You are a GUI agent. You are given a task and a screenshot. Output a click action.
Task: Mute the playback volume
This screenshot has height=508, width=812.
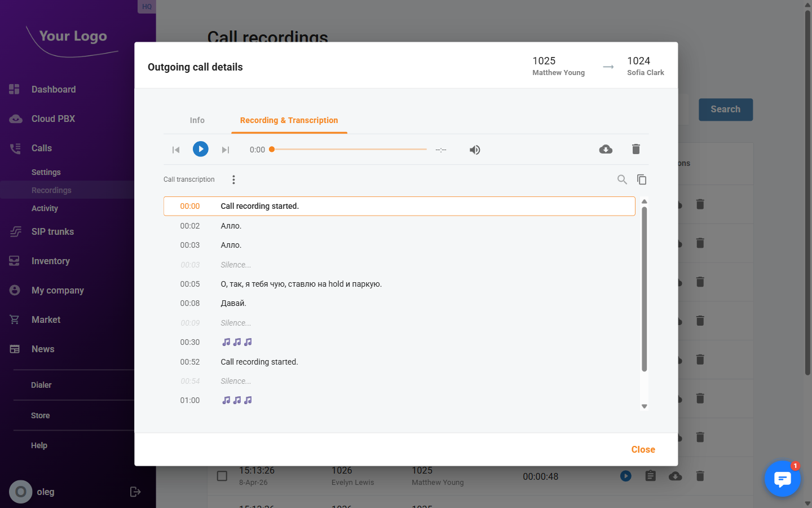pos(475,149)
